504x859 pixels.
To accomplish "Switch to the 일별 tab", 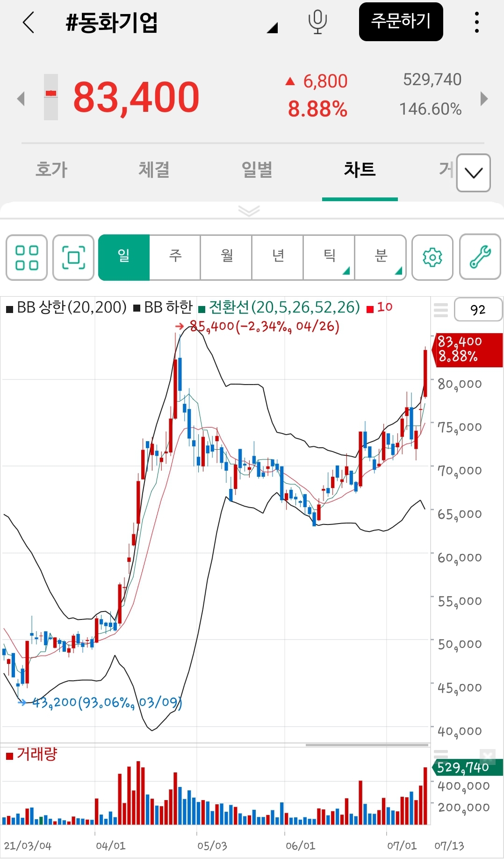I will [257, 169].
